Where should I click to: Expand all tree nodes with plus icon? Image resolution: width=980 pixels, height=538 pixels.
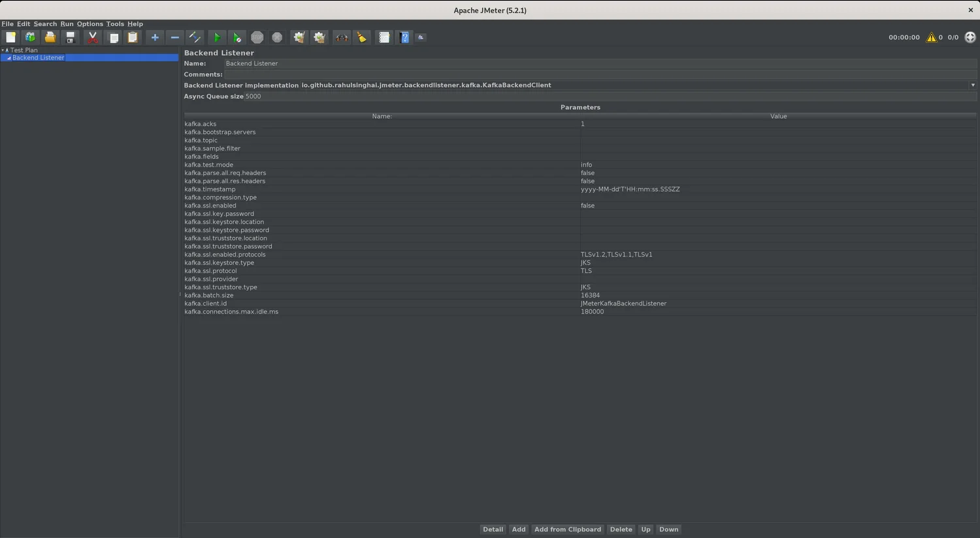point(155,37)
